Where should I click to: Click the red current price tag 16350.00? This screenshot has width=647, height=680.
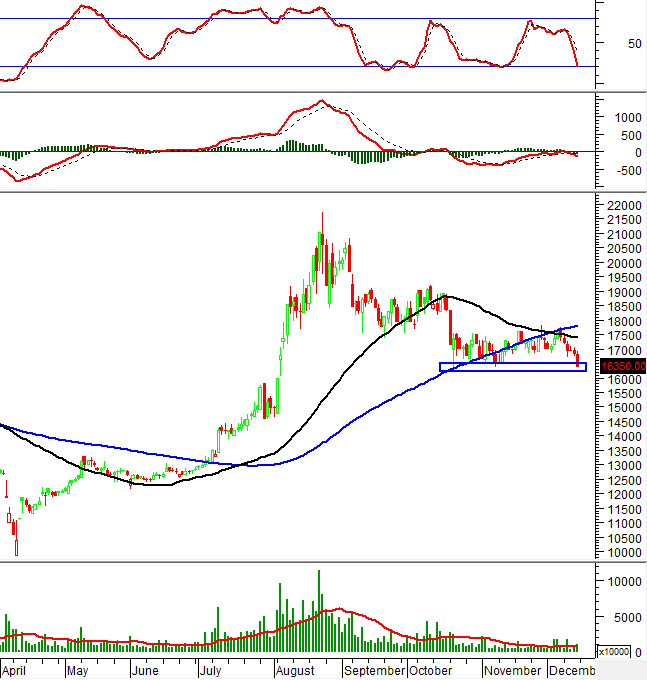620,366
